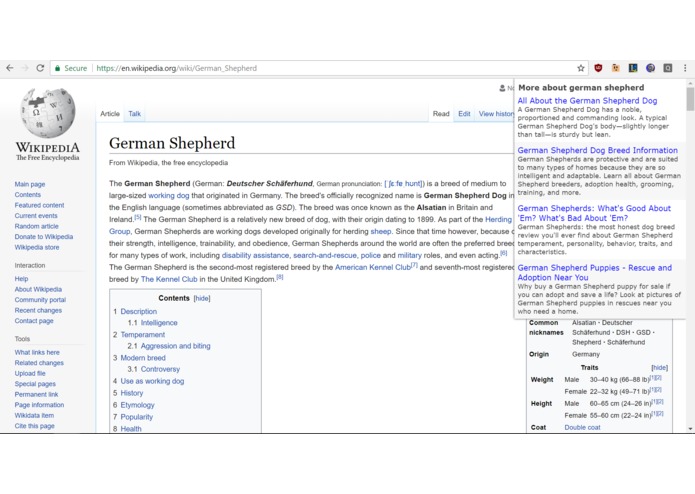Switch to the Article tab
This screenshot has height=494, width=695.
[x=110, y=114]
